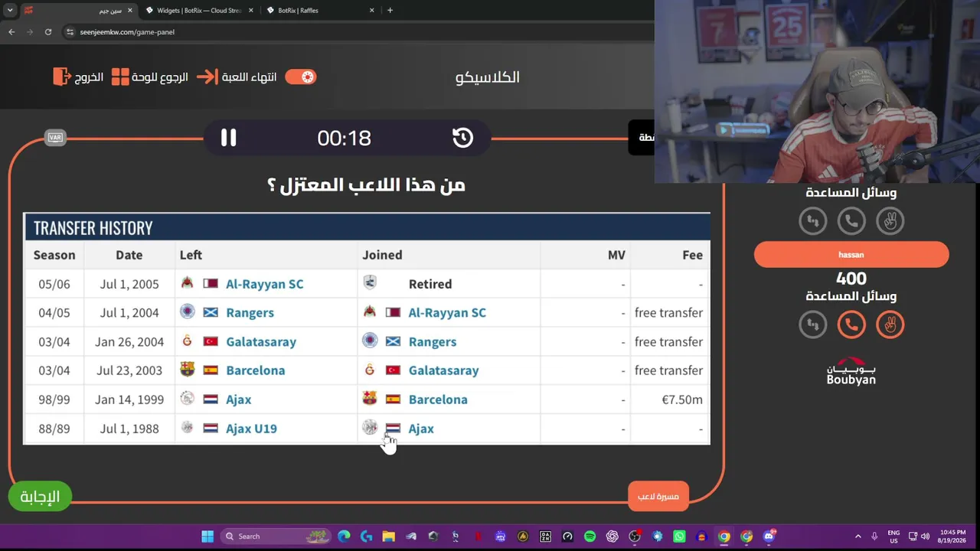
Task: Open the Ajax link in the 88/89 row
Action: (421, 429)
